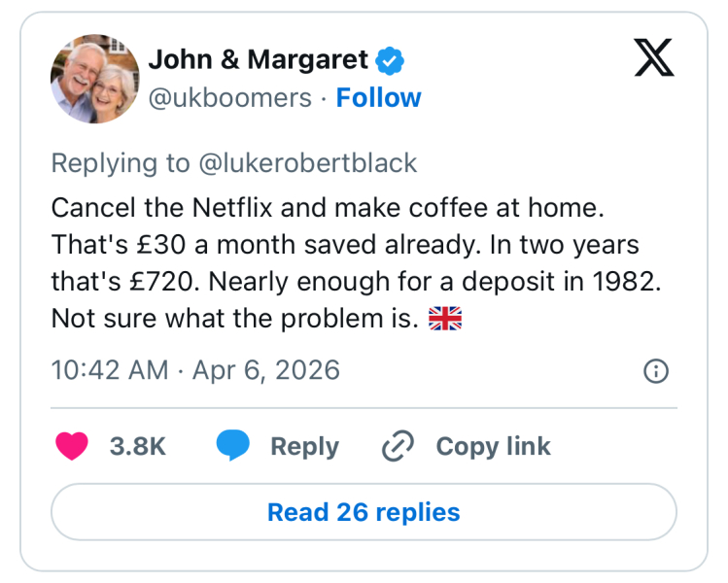Click the UK flag emoji
This screenshot has width=728, height=583.
click(x=445, y=318)
